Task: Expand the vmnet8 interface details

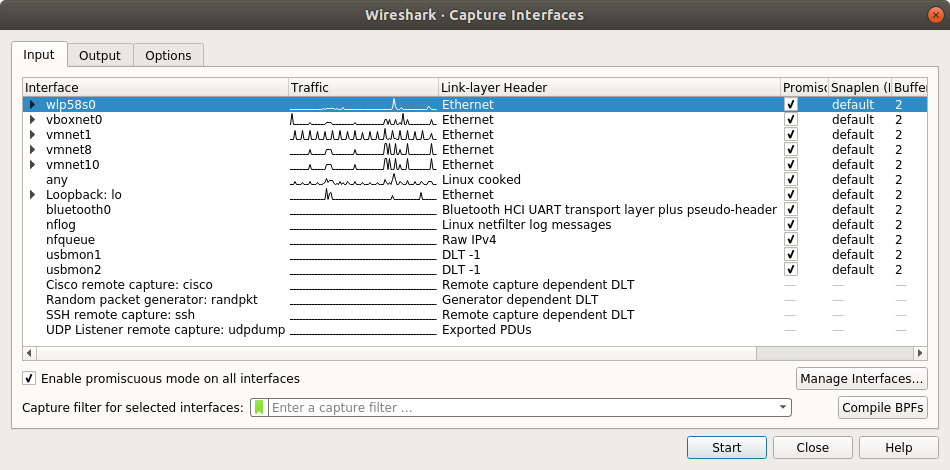Action: click(x=33, y=149)
